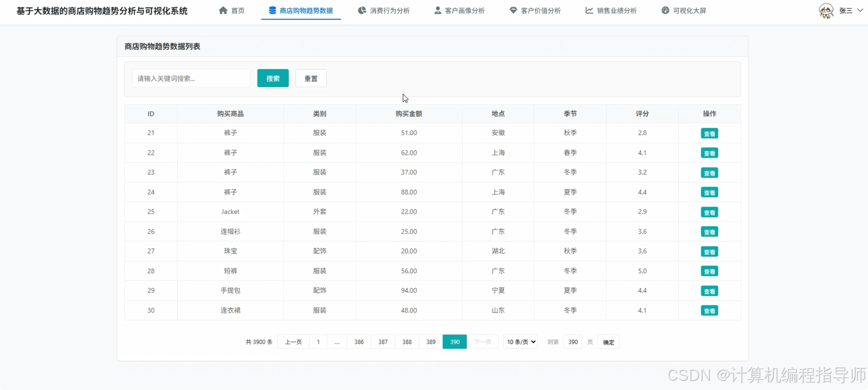Image resolution: width=868 pixels, height=390 pixels.
Task: Click the line chart icon beside 销售业绩分析
Action: coord(589,10)
